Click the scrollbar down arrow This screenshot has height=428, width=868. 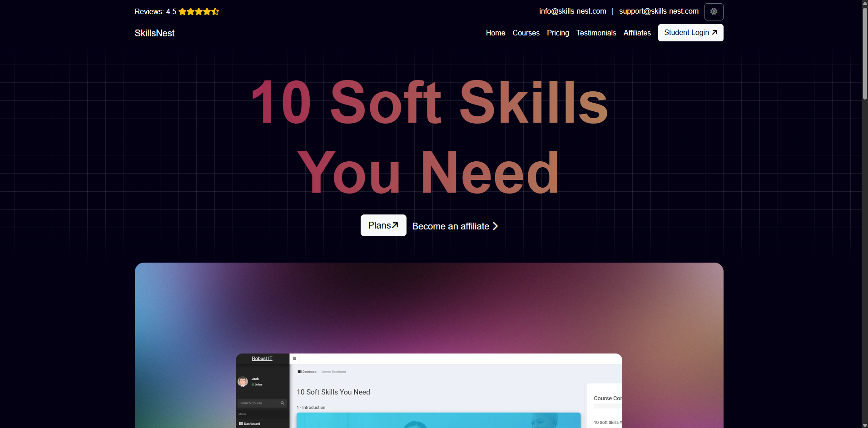[865, 425]
